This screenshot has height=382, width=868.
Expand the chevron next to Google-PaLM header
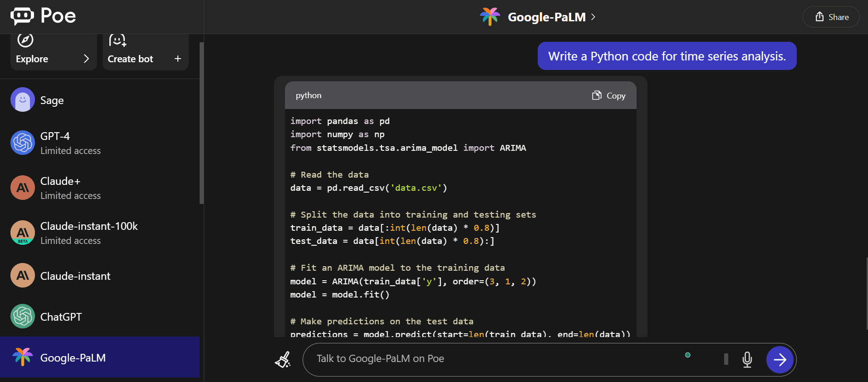[593, 17]
